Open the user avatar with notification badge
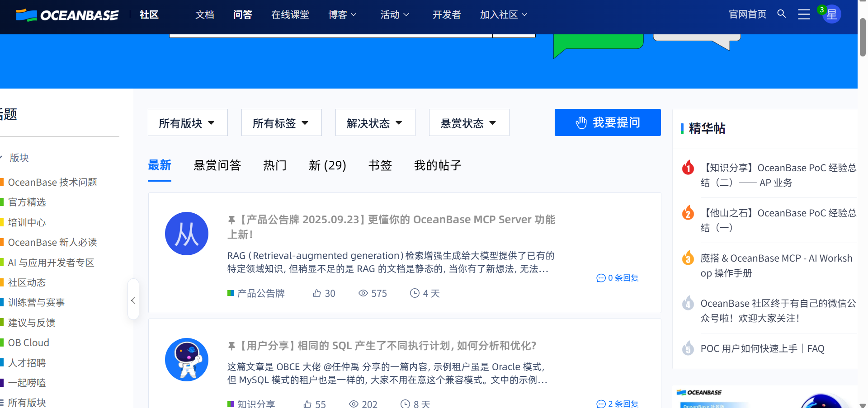The image size is (868, 408). [831, 14]
